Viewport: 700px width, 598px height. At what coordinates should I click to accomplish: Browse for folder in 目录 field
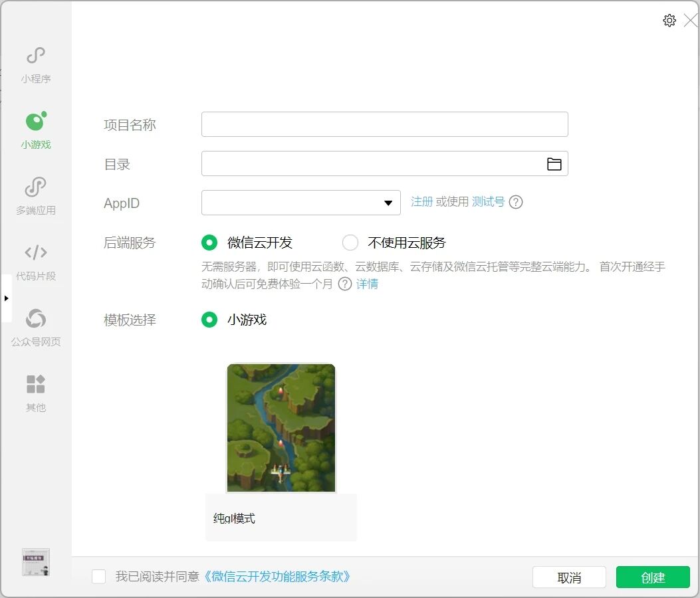554,163
